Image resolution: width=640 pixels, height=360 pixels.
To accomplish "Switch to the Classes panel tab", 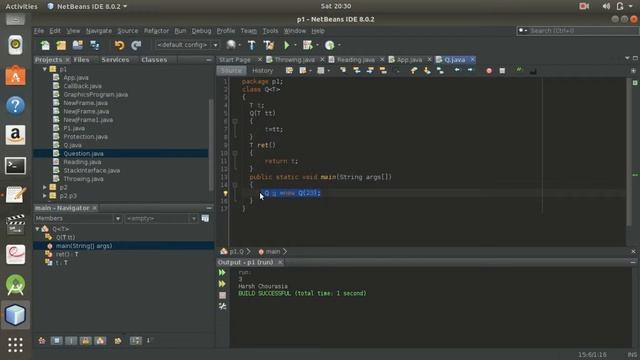I will (x=154, y=60).
